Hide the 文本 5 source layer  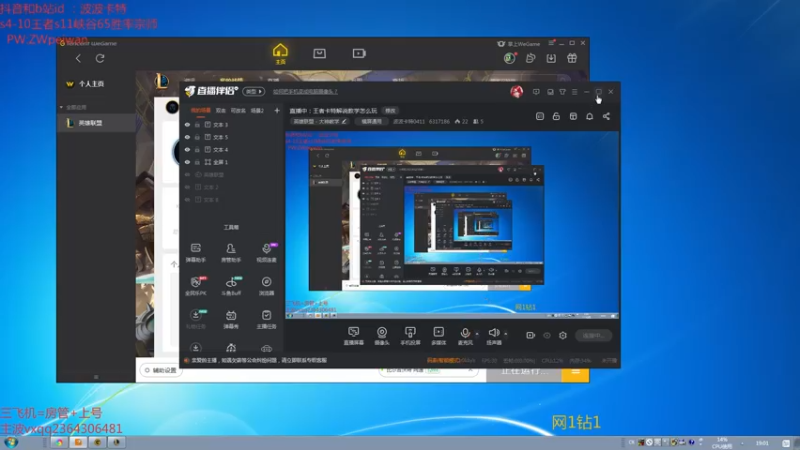187,137
